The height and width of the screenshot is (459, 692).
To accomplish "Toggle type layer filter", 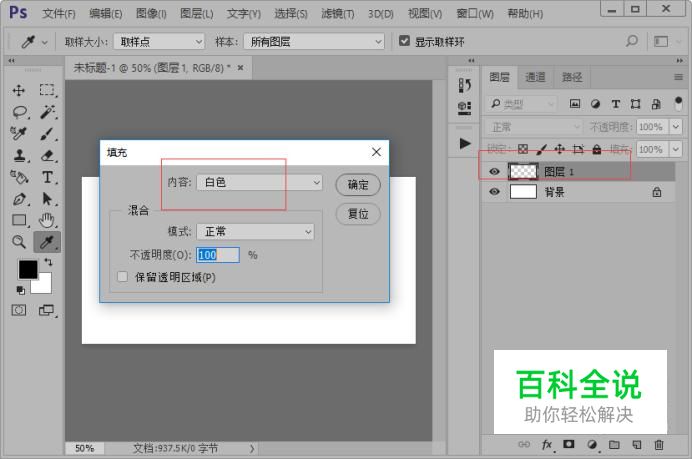I will click(x=616, y=104).
